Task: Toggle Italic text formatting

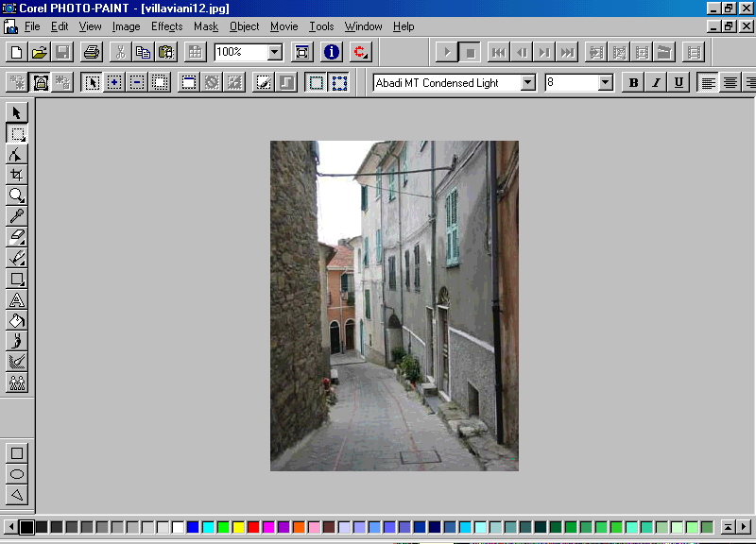Action: pos(656,83)
